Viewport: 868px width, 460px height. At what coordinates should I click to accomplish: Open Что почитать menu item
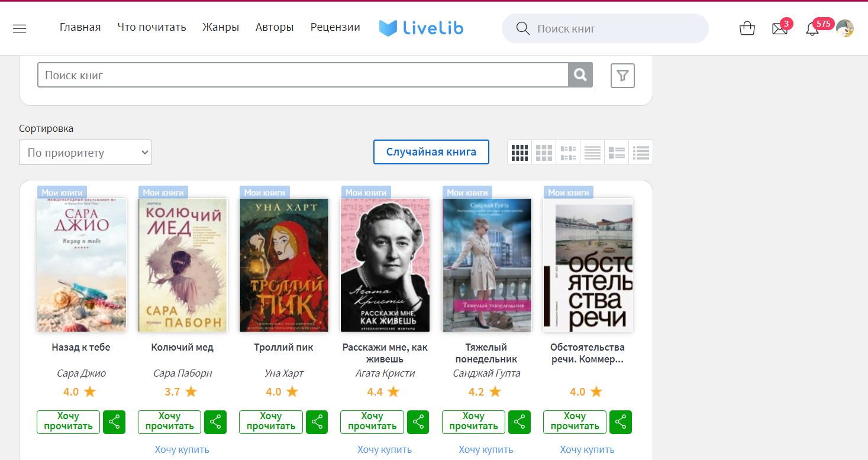click(x=152, y=27)
